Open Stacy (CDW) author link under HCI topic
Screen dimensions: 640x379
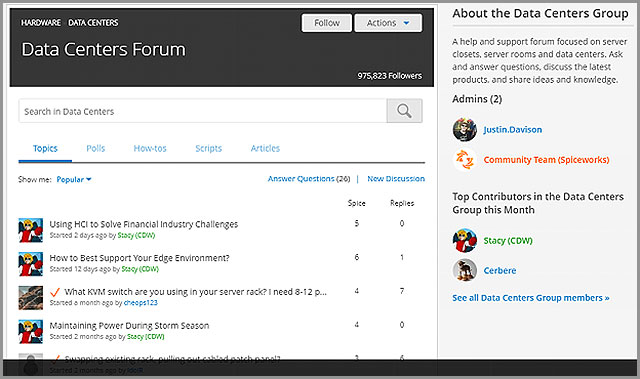point(136,235)
